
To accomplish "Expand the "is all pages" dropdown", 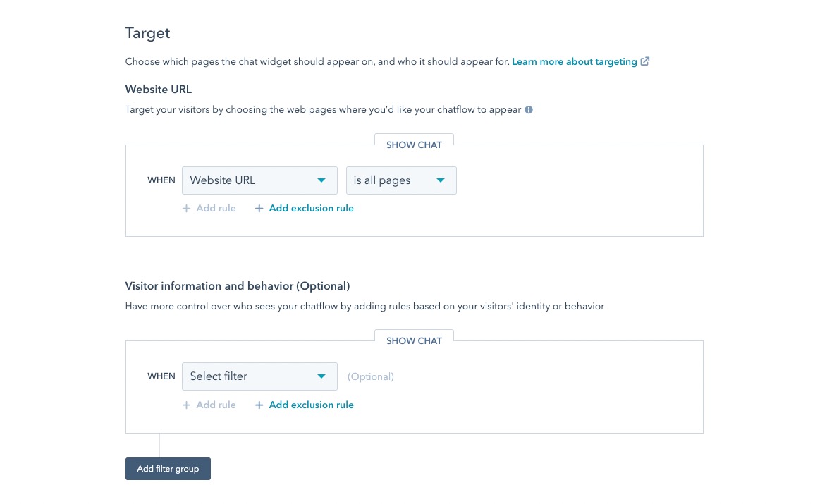I will pos(400,180).
